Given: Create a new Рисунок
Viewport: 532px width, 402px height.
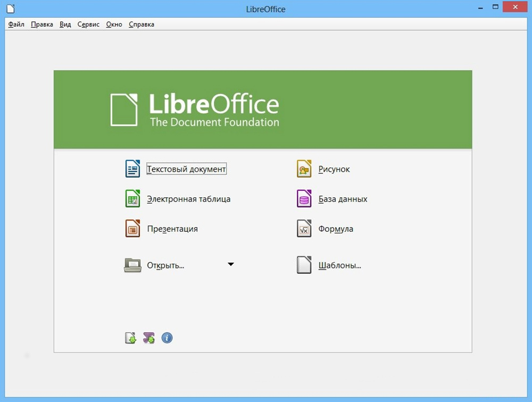Looking at the screenshot, I should tap(334, 169).
